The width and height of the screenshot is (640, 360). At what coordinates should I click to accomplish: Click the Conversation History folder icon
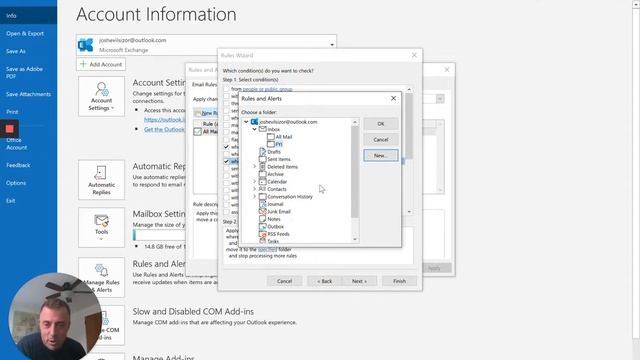[x=262, y=196]
